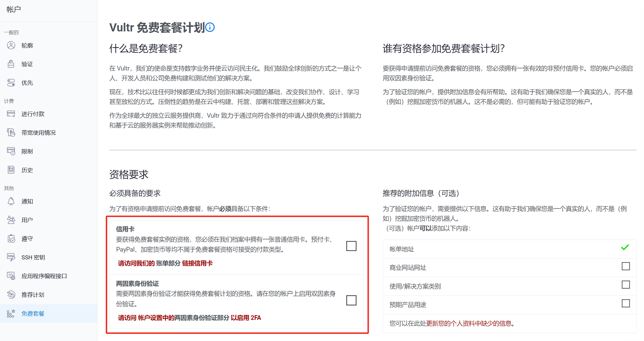
Task: Click the bandwidth icon beside 带宽使用情况
Action: (x=11, y=133)
